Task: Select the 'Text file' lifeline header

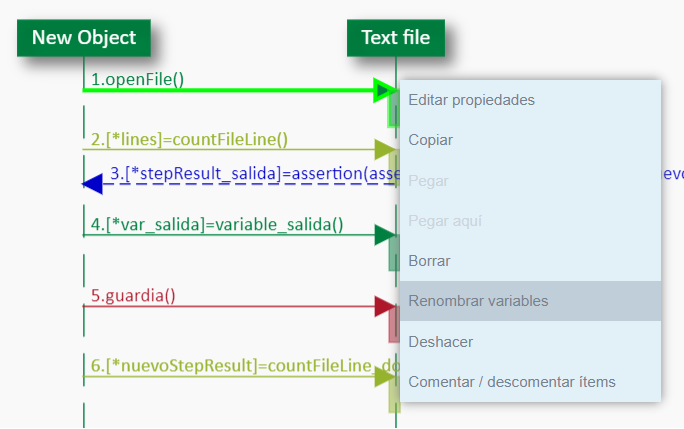Action: click(396, 38)
